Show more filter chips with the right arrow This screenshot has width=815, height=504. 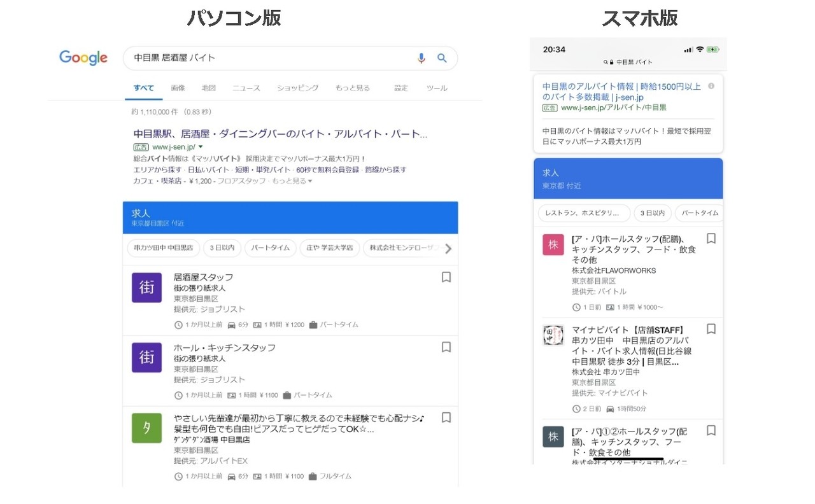(448, 249)
